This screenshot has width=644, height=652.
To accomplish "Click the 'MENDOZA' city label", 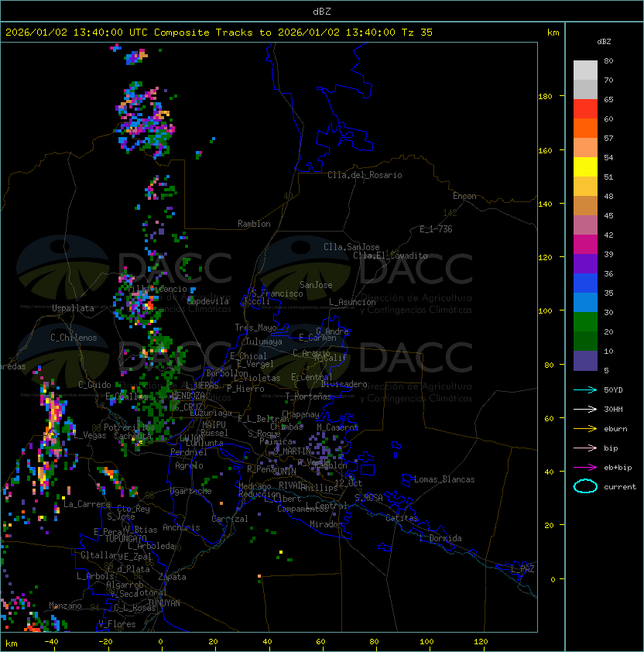I will point(188,395).
